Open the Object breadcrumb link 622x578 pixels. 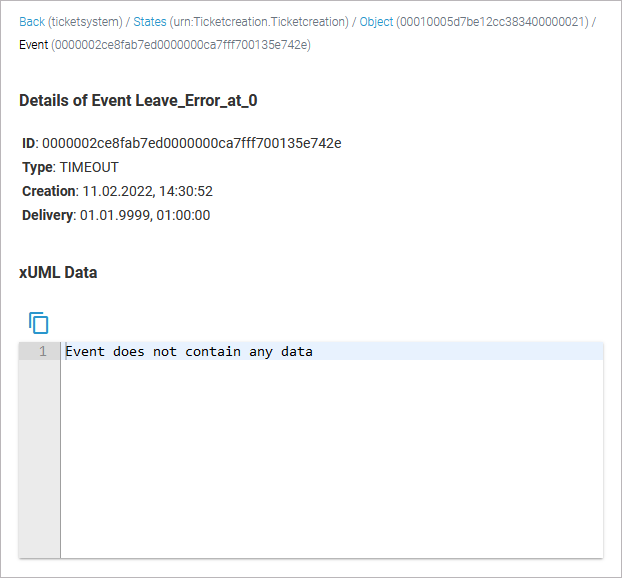pos(376,21)
